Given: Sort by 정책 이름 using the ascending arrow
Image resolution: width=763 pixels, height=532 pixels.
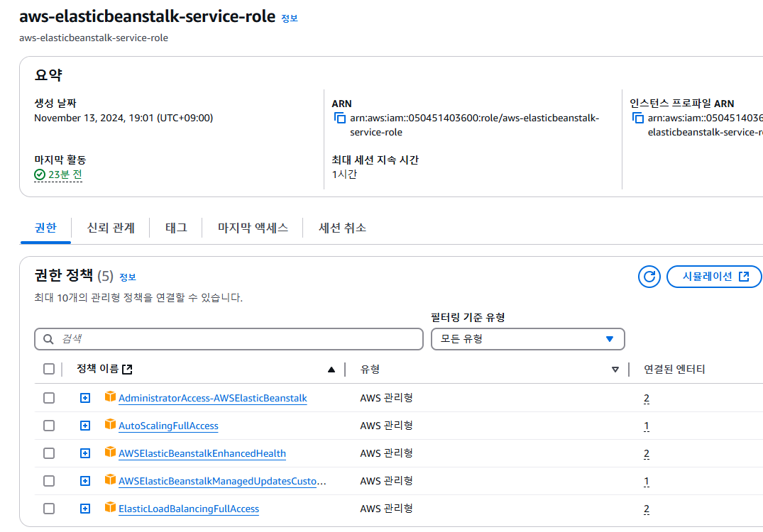Looking at the screenshot, I should [331, 370].
